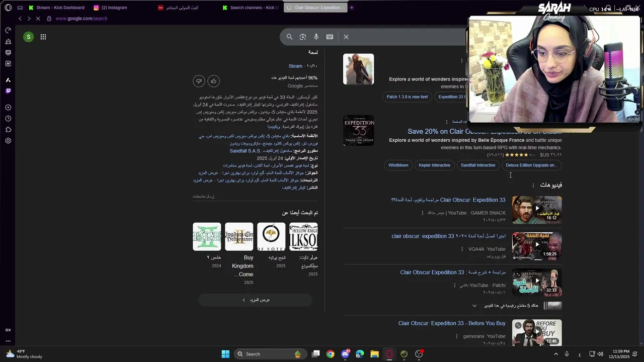Click the Sandfall Interactive chip
This screenshot has height=362, width=644.
pyautogui.click(x=478, y=165)
